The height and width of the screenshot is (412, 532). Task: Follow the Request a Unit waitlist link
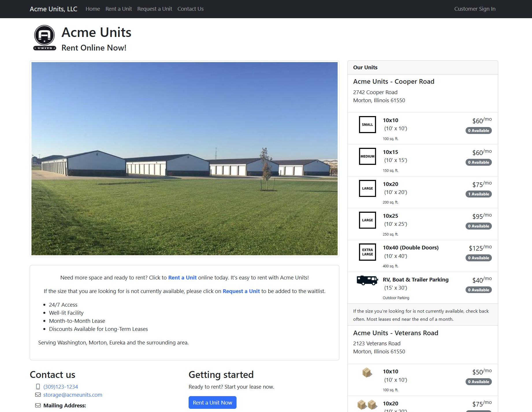[x=241, y=291]
